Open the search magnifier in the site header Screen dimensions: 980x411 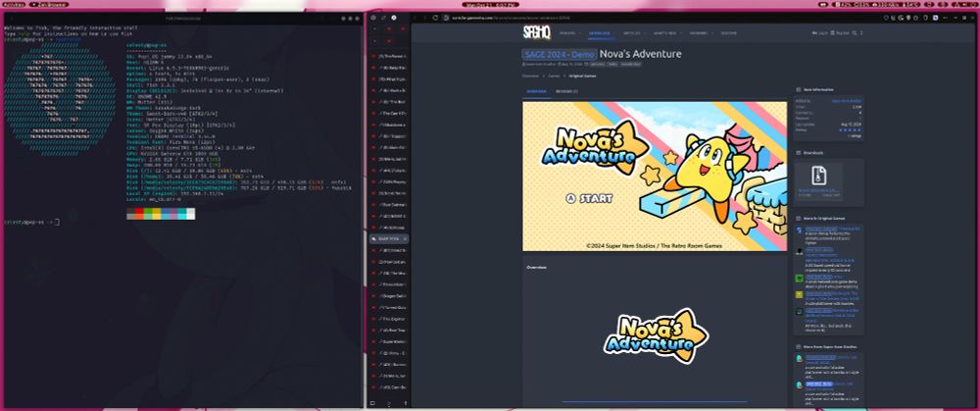[854, 33]
